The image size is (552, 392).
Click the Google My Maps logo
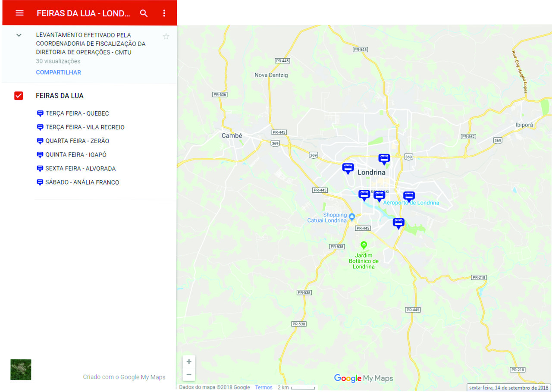[364, 378]
